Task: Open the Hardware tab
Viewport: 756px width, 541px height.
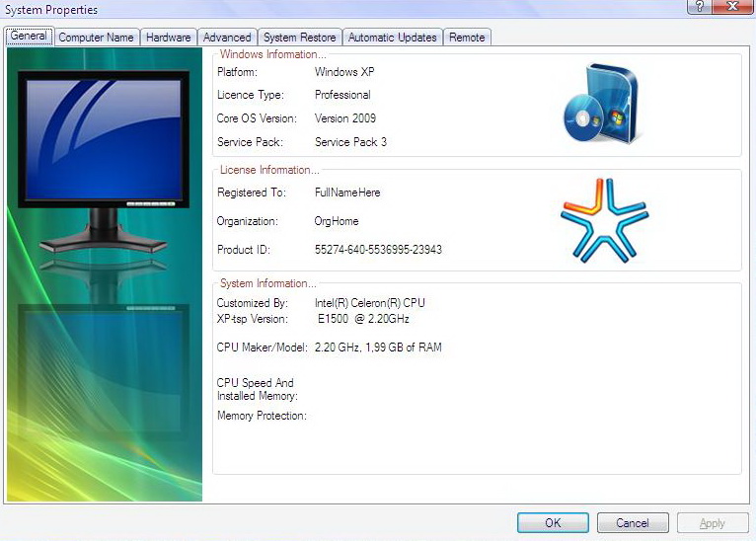Action: [x=168, y=38]
